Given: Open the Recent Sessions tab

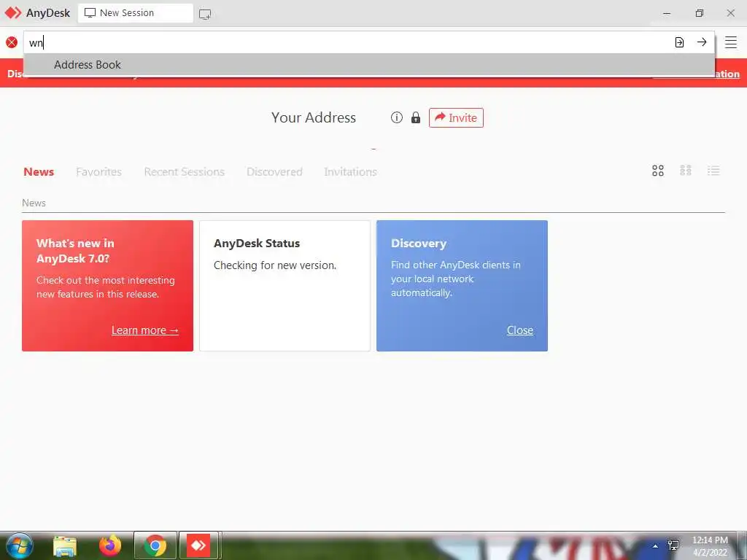Looking at the screenshot, I should pos(184,172).
